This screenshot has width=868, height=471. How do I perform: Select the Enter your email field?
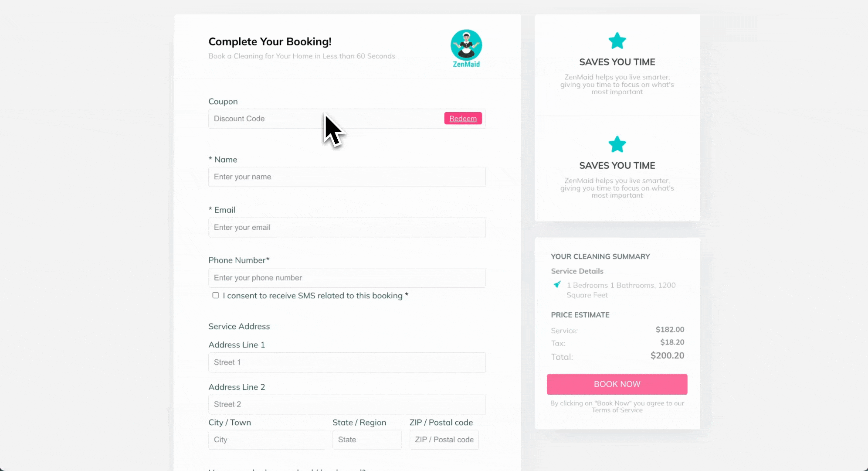347,228
